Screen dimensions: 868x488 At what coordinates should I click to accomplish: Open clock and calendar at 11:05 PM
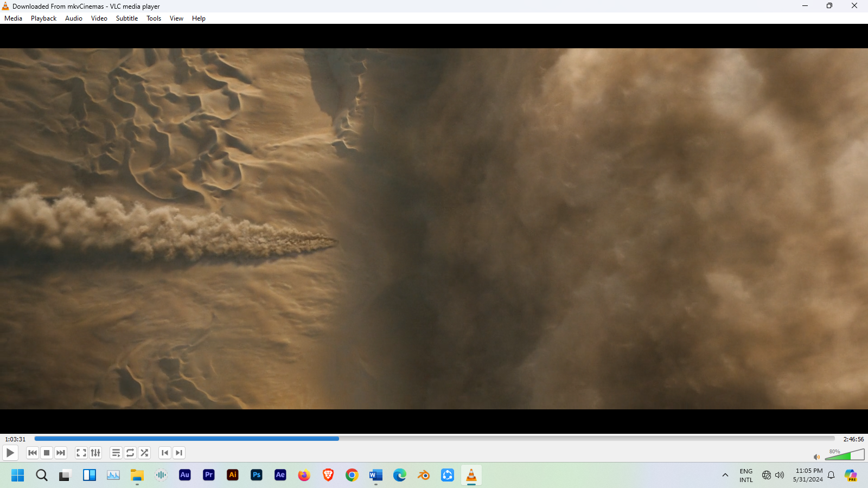(808, 475)
